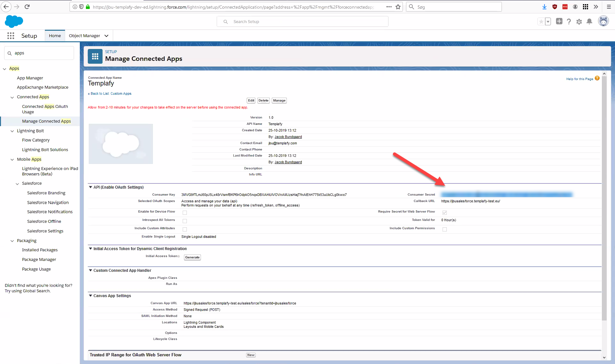The image size is (615, 364).
Task: Collapse the Mobile Apps tree node
Action: (x=12, y=160)
